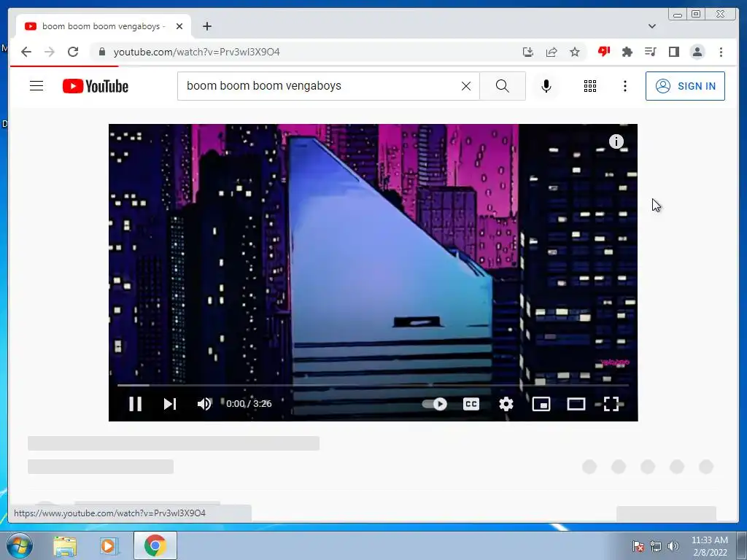Go to the YouTube home logo
Screen dimensions: 747x560
(96, 86)
